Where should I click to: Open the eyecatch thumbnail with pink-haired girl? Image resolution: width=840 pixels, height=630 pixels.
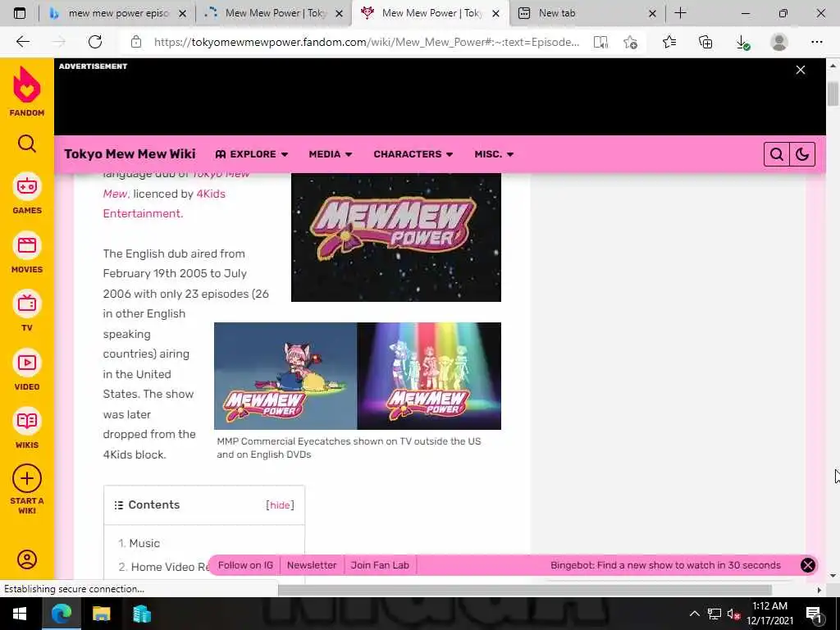285,376
